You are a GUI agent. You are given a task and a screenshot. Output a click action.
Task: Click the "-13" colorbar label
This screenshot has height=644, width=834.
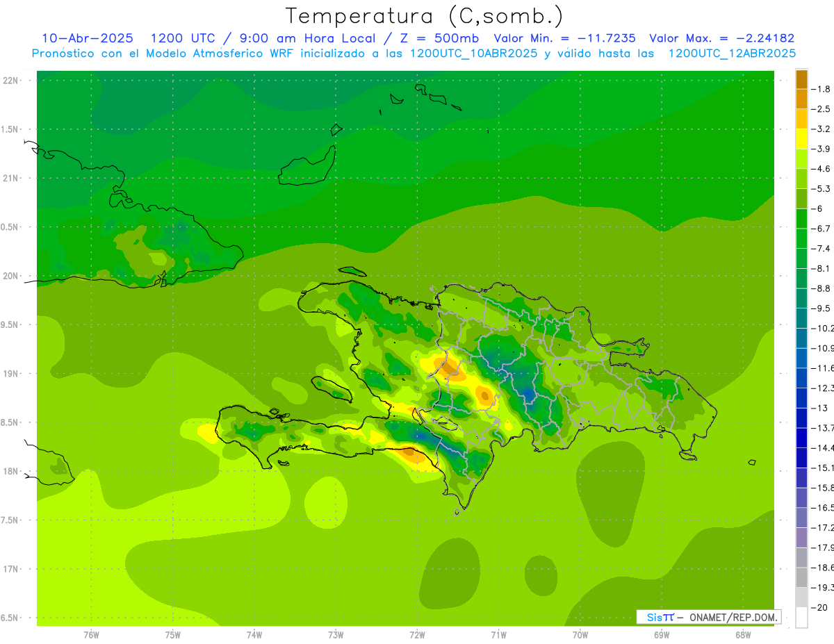819,408
